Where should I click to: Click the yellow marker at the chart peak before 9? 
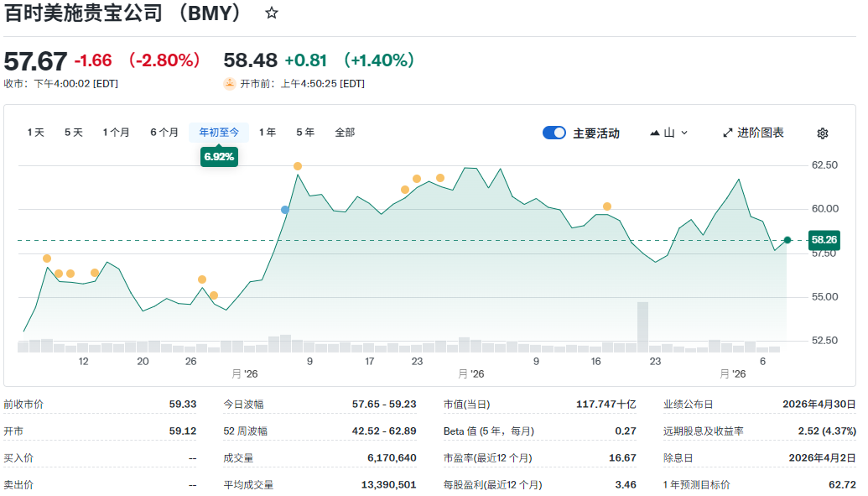(298, 166)
